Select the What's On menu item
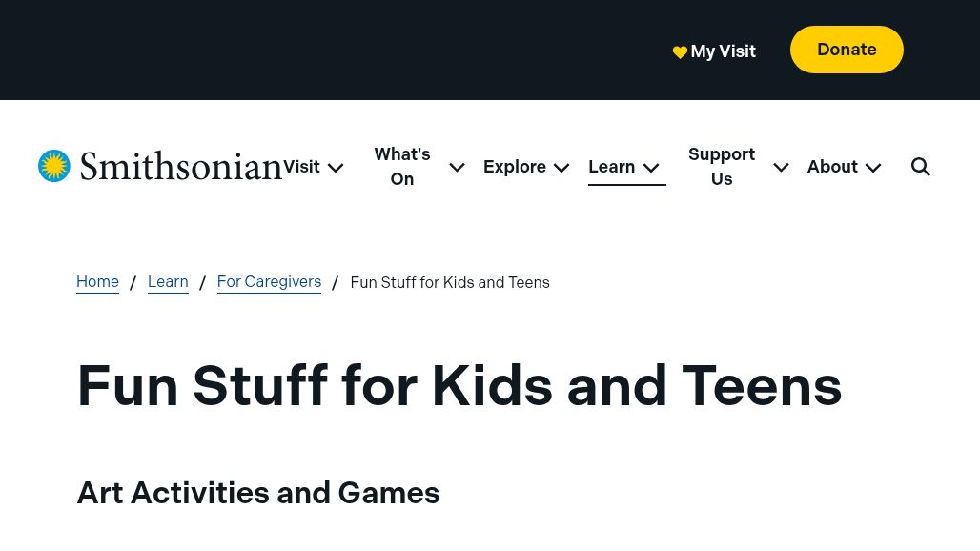980x551 pixels. (401, 167)
